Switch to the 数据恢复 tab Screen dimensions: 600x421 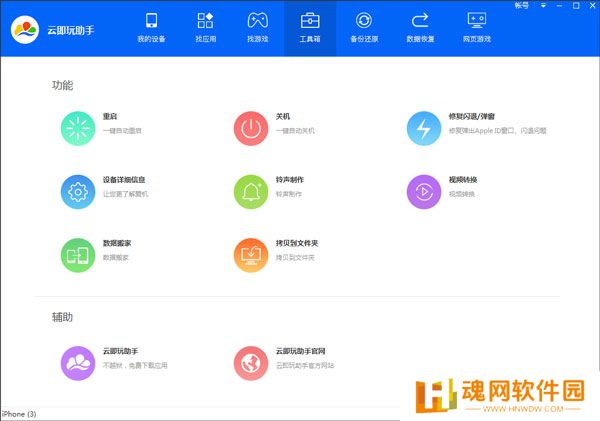[420, 28]
